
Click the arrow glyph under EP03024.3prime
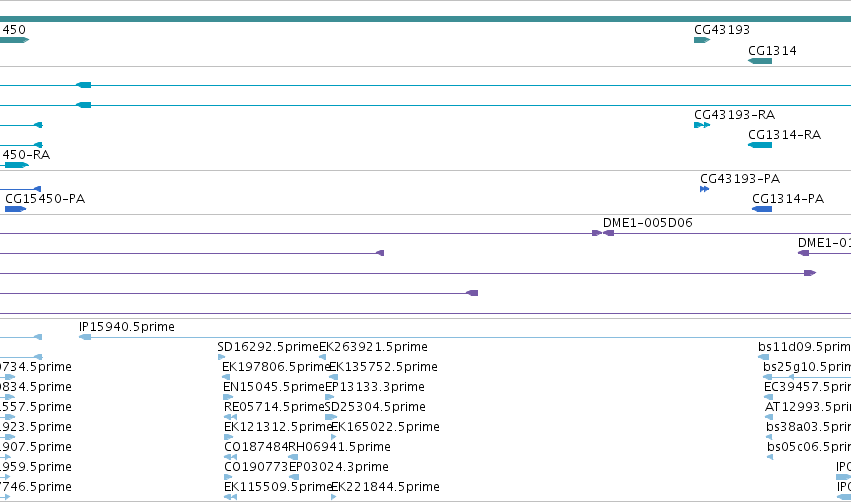[x=294, y=478]
